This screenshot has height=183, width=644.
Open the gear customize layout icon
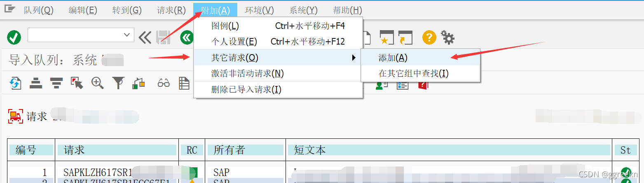pos(448,38)
